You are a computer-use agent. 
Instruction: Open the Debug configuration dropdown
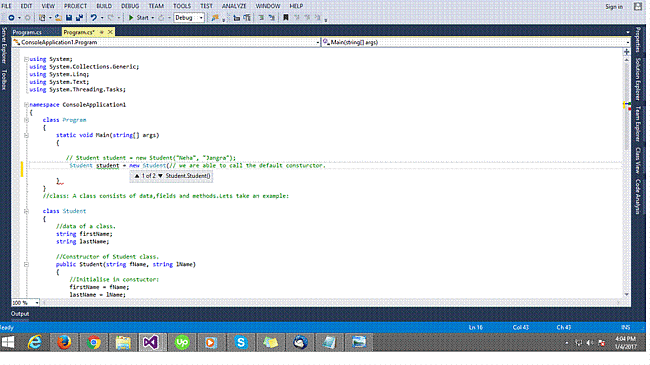pos(189,18)
